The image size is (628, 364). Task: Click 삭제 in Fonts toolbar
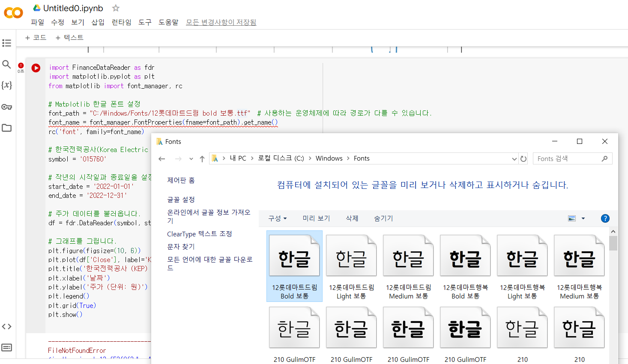coord(352,218)
